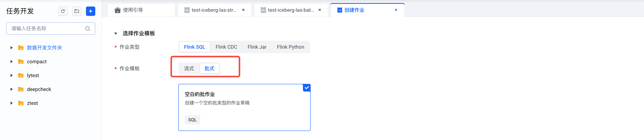Viewport: 644px width, 140px height.
Task: Select the 批式 job template option
Action: (210, 69)
